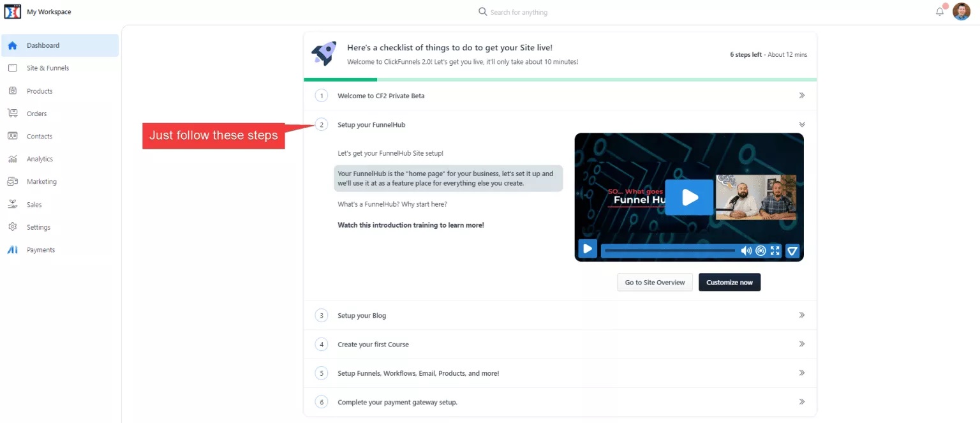Screen dimensions: 980x423
Task: Expand Create your first Course step
Action: [802, 344]
